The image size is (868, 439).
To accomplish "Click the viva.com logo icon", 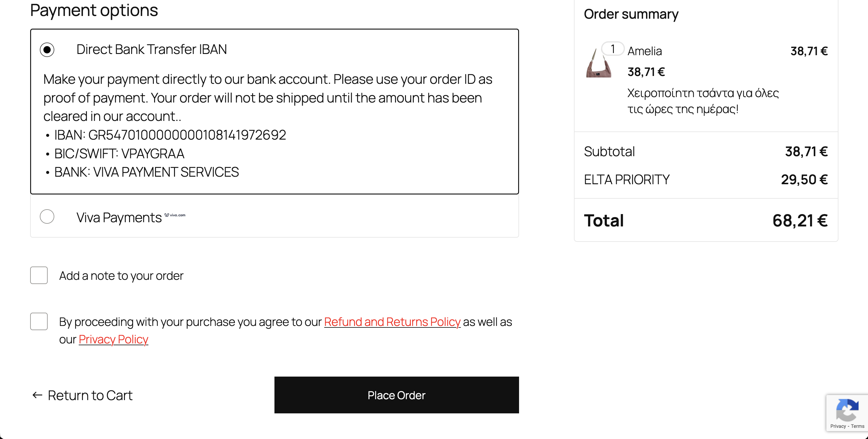I will click(x=175, y=215).
